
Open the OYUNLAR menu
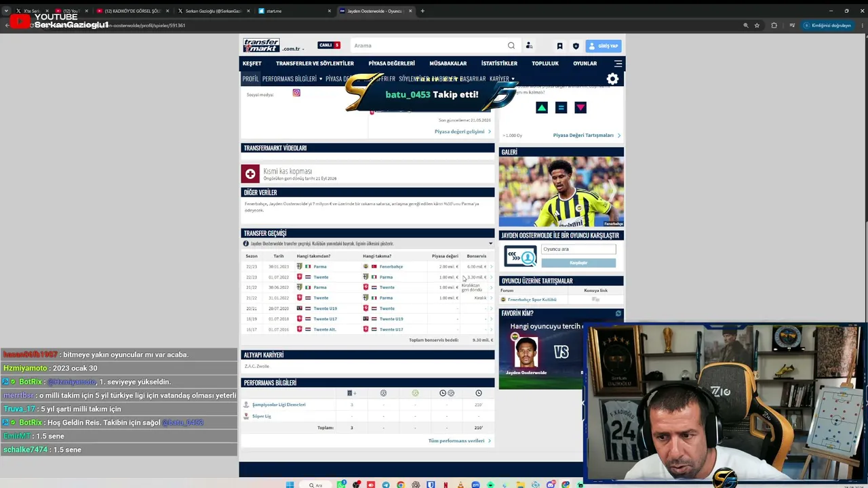click(585, 64)
